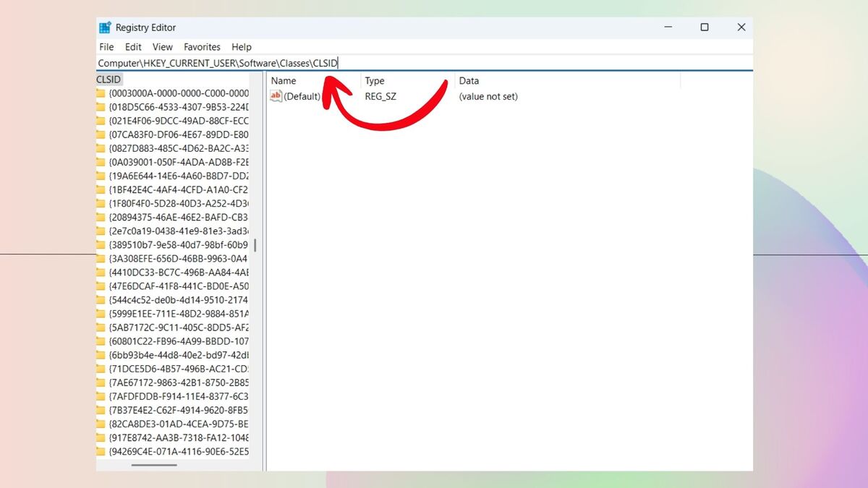Click the Registry Editor title bar icon
868x488 pixels.
pos(106,27)
